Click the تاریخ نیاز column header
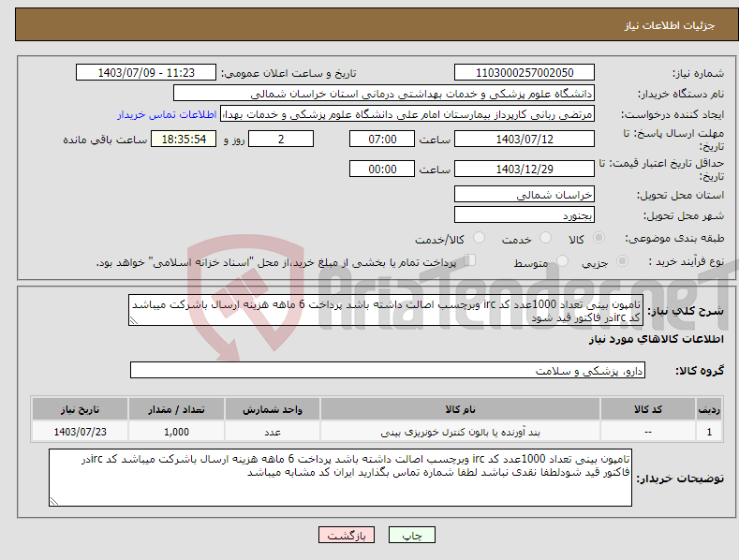Screen dimensions: 739x560 click(81, 409)
